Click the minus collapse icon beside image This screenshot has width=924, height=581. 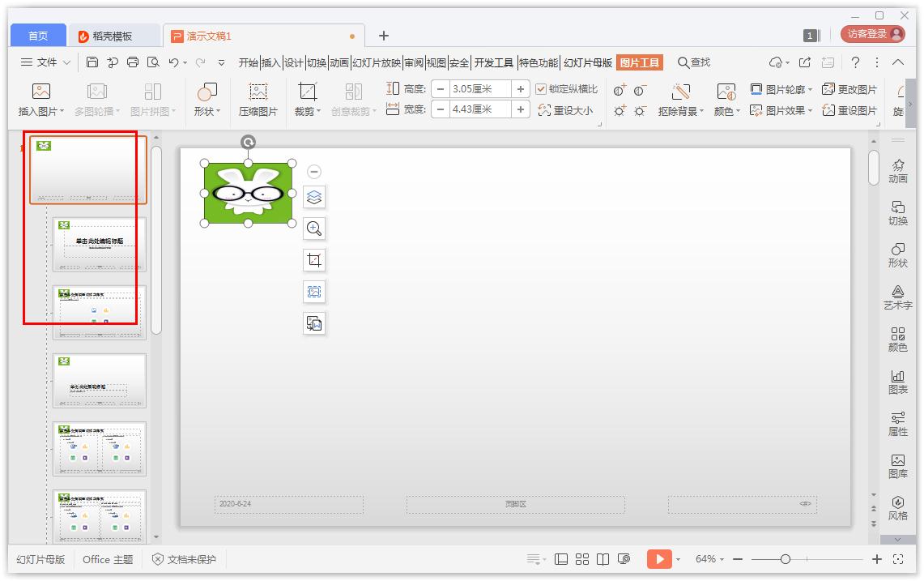coord(314,172)
